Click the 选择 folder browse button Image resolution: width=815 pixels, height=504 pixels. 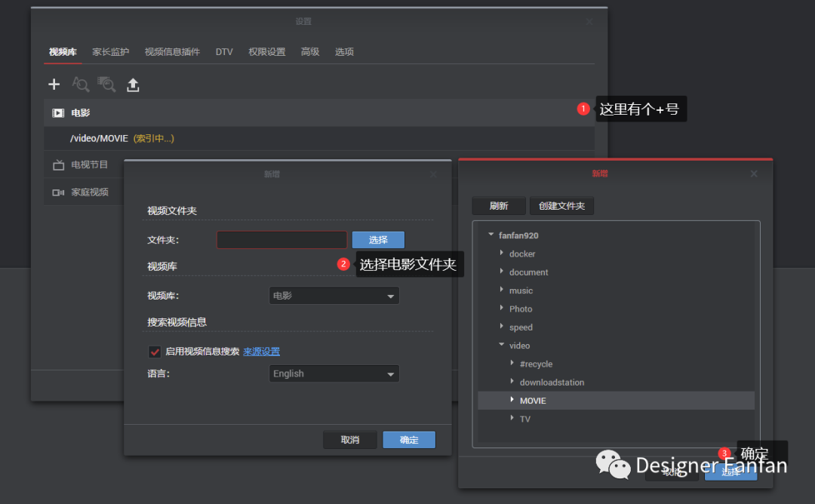pyautogui.click(x=377, y=239)
